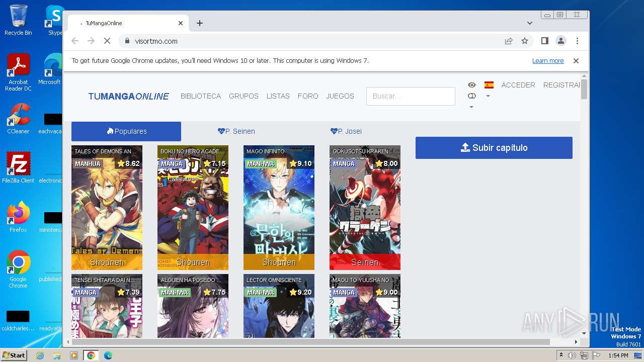The image size is (644, 362).
Task: Switch to the P. Josei tab
Action: (x=346, y=131)
